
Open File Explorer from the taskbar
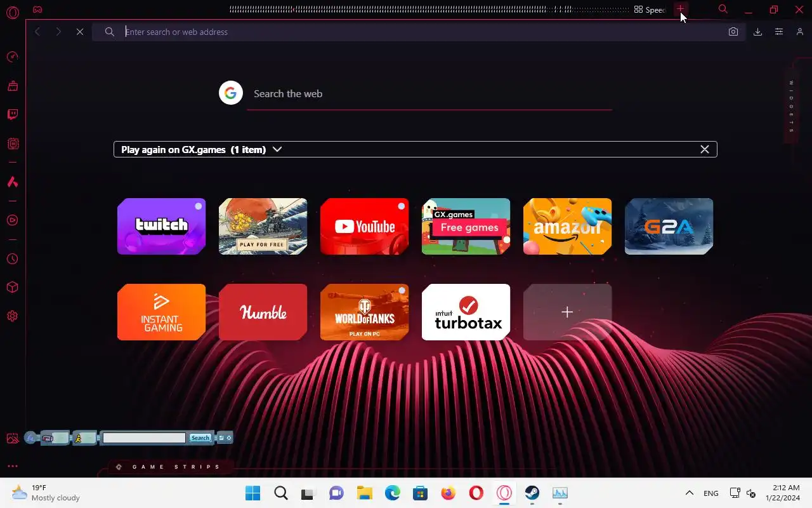[x=364, y=493]
